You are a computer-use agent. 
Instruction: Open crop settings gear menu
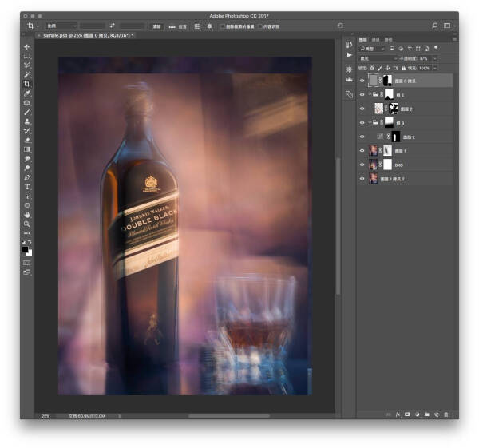(x=209, y=26)
